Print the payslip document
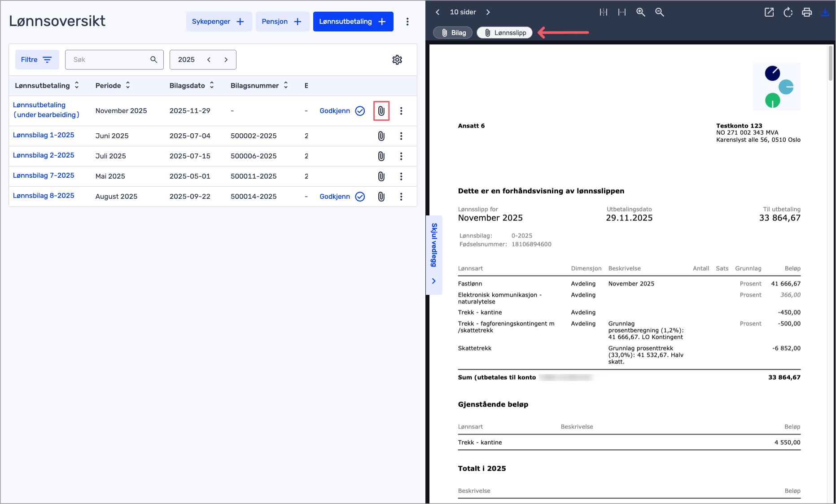The width and height of the screenshot is (836, 504). (806, 12)
